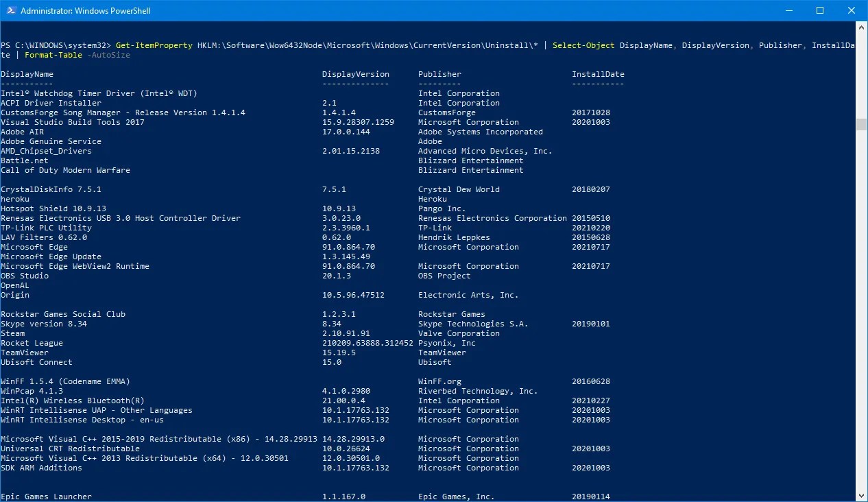Click the Rocket League entry line
This screenshot has width=868, height=502.
pyautogui.click(x=32, y=342)
